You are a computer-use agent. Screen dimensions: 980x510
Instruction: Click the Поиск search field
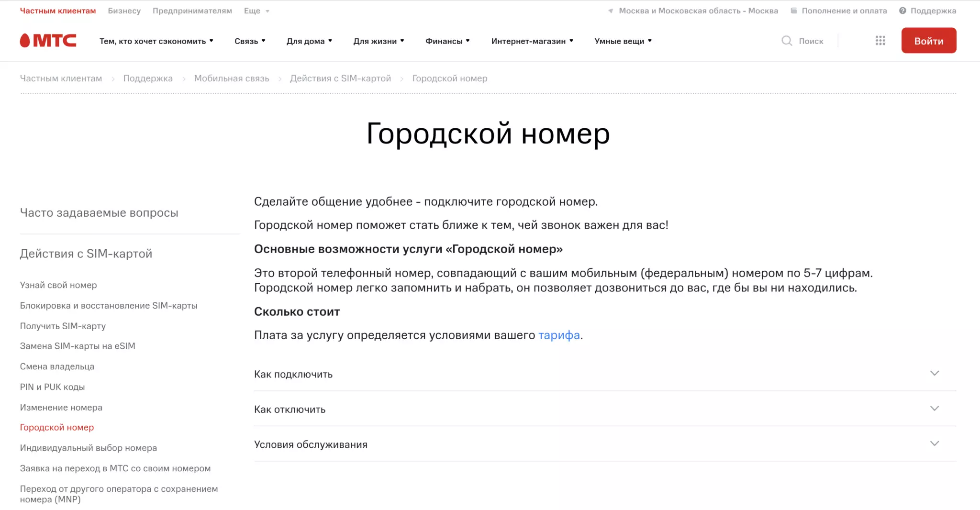811,41
